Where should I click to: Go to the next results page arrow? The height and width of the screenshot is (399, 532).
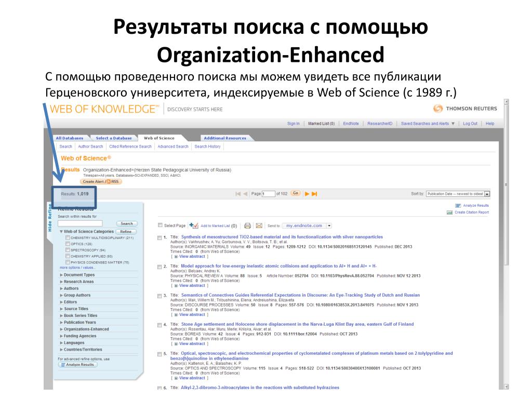(x=307, y=194)
